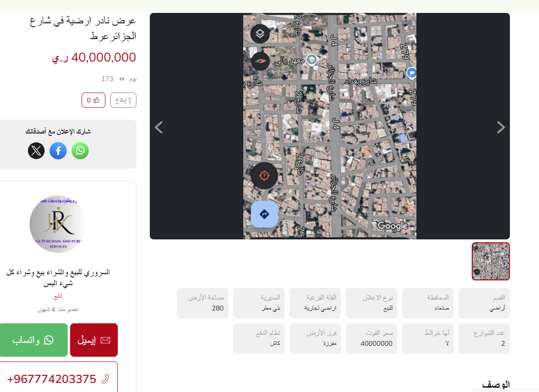Like the ad with thumbs-up button

click(x=93, y=100)
